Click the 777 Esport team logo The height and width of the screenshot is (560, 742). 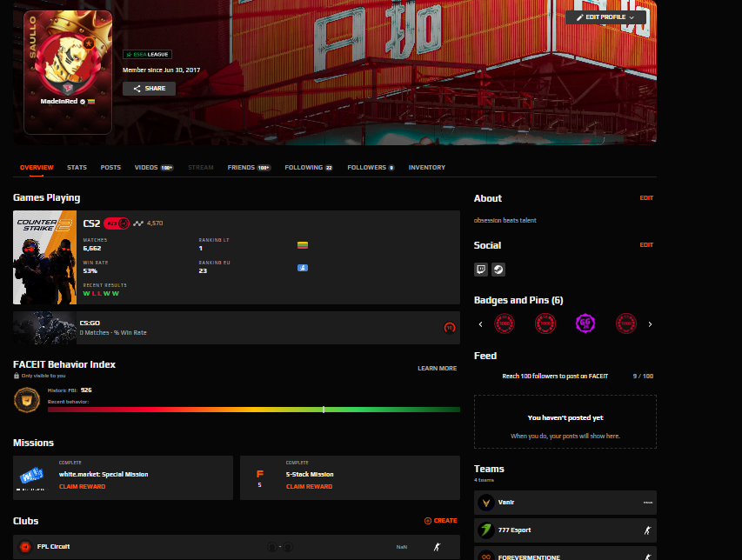486,530
